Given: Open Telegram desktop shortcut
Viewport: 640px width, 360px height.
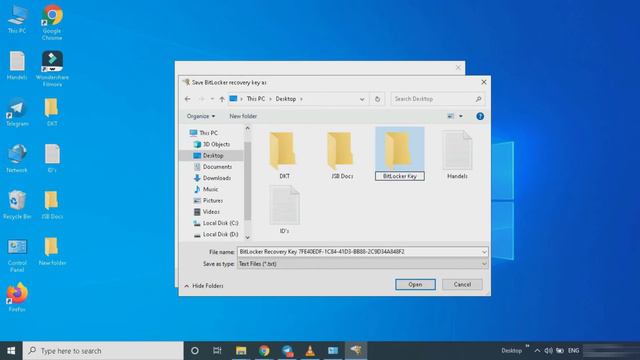Looking at the screenshot, I should 17,112.
